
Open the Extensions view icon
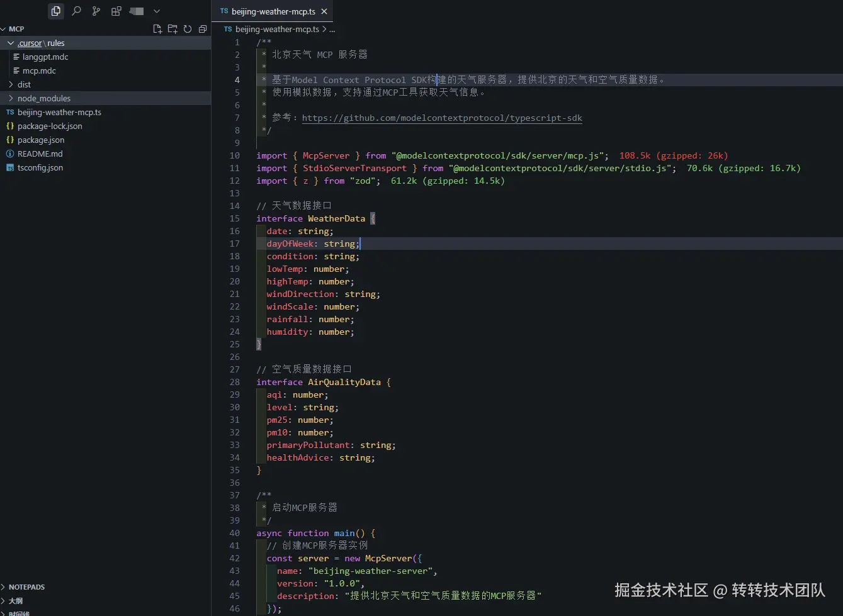116,11
